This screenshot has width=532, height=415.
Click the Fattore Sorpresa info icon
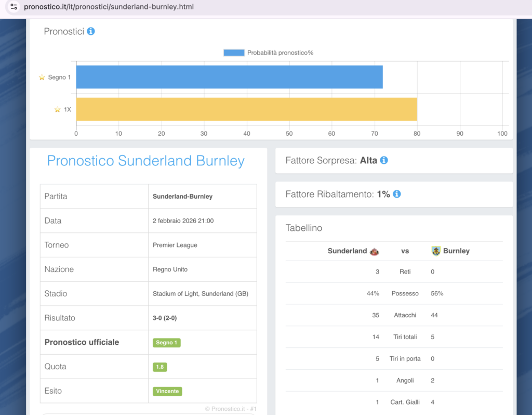(384, 160)
